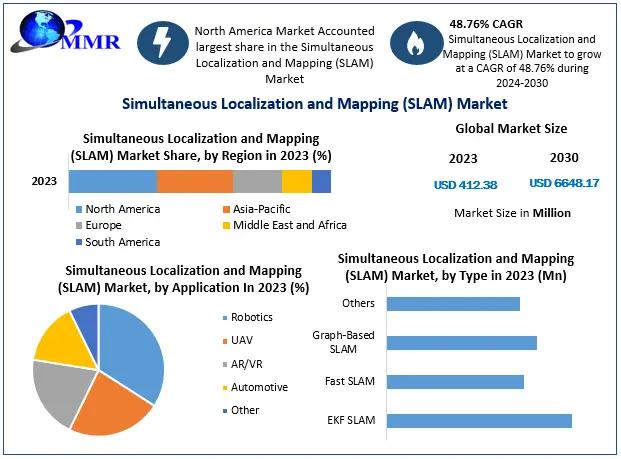Select the Asia-Pacific legend swatch
621x459 pixels.
coord(226,209)
